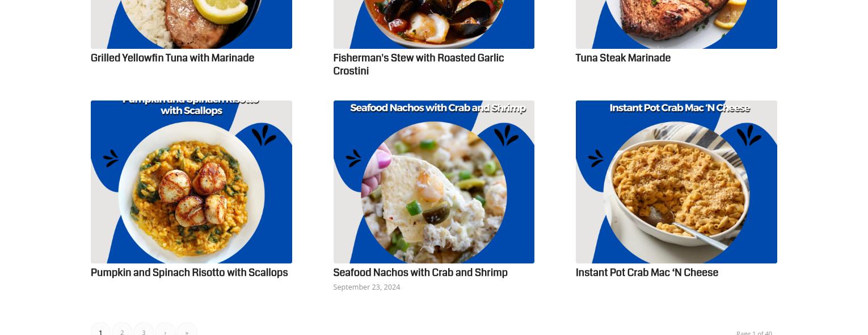Open Fisherman's Stew with Roasted Garlic Crostini title

click(x=418, y=64)
